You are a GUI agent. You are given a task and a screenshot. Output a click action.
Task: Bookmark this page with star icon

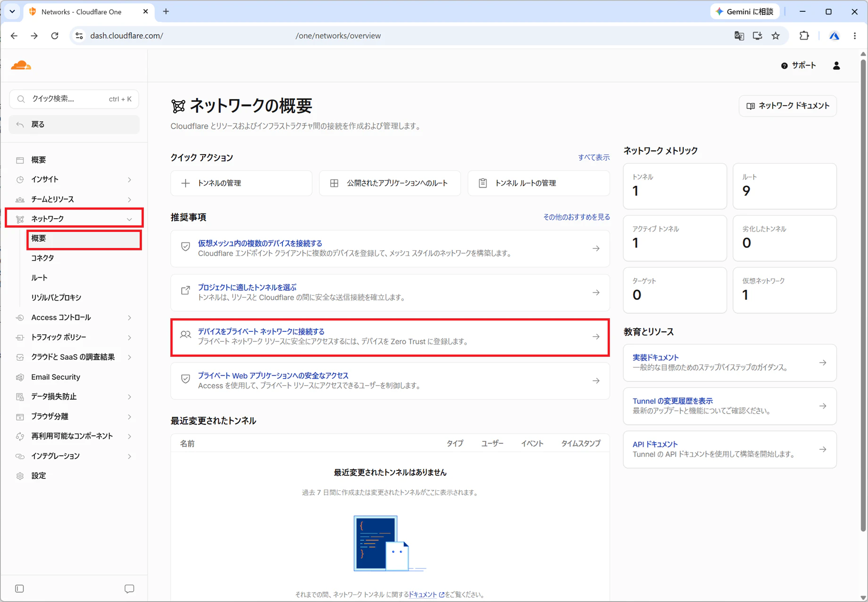click(x=776, y=36)
